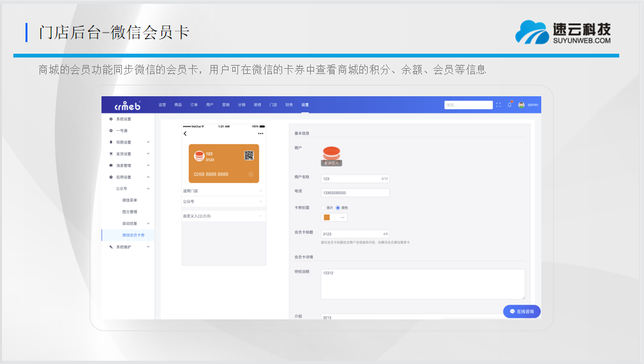This screenshot has height=364, width=644.
Task: Click the back arrow in phone preview
Action: click(x=185, y=134)
